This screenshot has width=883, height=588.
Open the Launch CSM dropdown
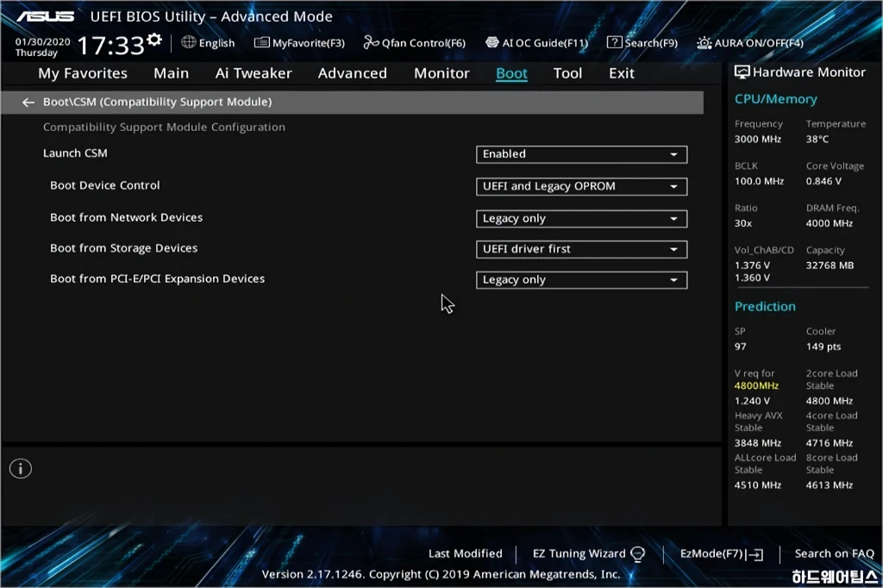581,154
